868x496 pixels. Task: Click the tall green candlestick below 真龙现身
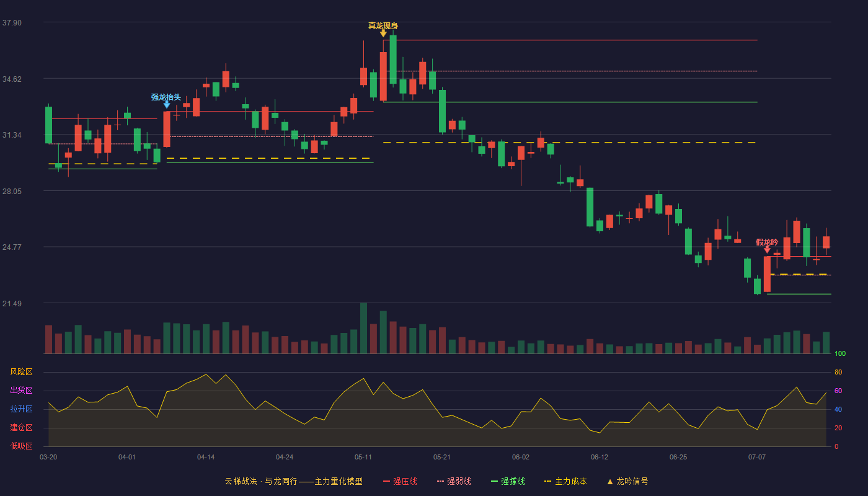pyautogui.click(x=393, y=60)
